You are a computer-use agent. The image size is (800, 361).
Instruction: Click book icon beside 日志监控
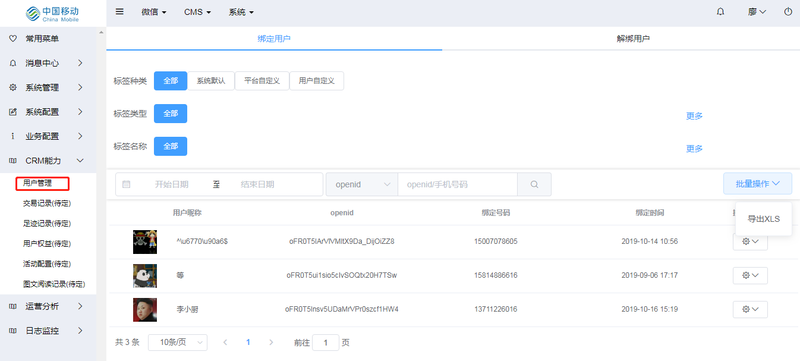pos(13,331)
